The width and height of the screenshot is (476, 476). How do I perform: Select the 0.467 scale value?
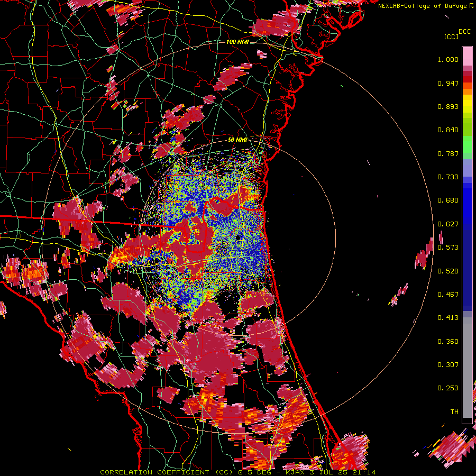pos(448,294)
